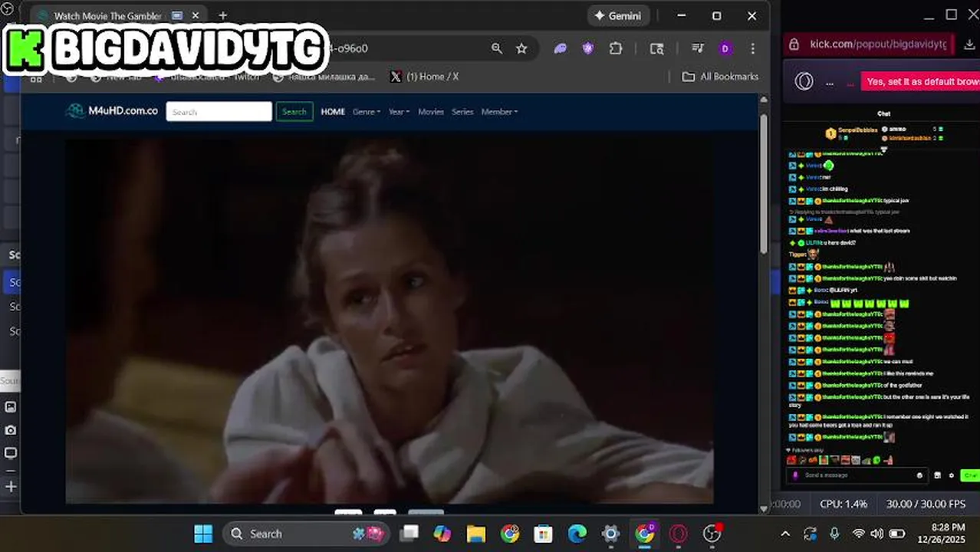The width and height of the screenshot is (980, 552).
Task: Focus the M4uHD search input field
Action: (219, 112)
